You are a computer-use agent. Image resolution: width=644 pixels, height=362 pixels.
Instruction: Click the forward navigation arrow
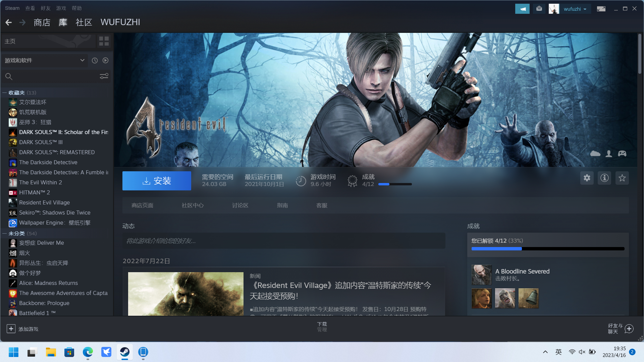click(x=22, y=22)
